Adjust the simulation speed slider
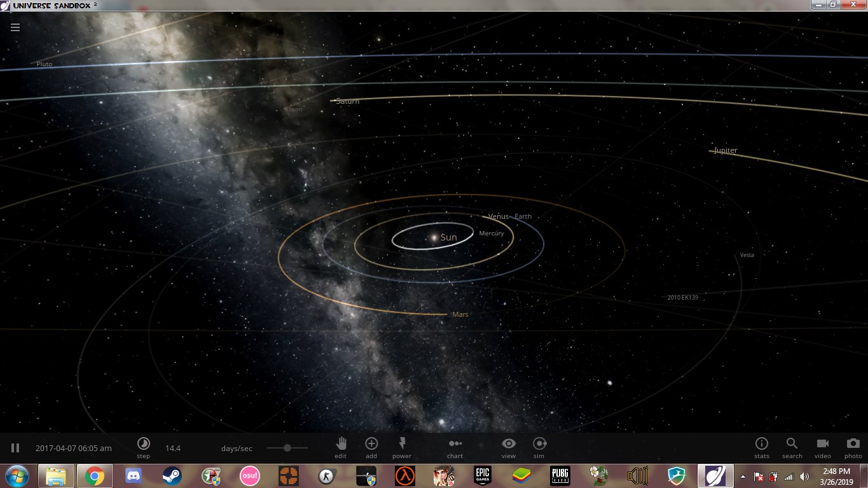This screenshot has height=488, width=868. (287, 448)
